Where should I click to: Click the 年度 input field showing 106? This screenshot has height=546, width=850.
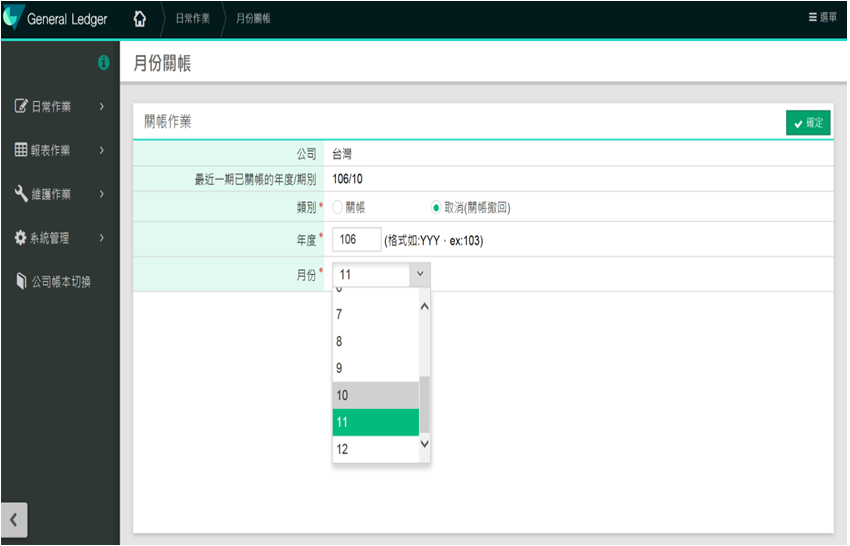coord(356,240)
